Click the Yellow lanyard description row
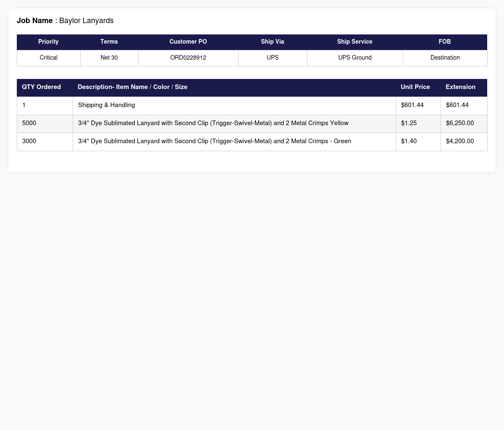This screenshot has width=504, height=430. point(234,123)
